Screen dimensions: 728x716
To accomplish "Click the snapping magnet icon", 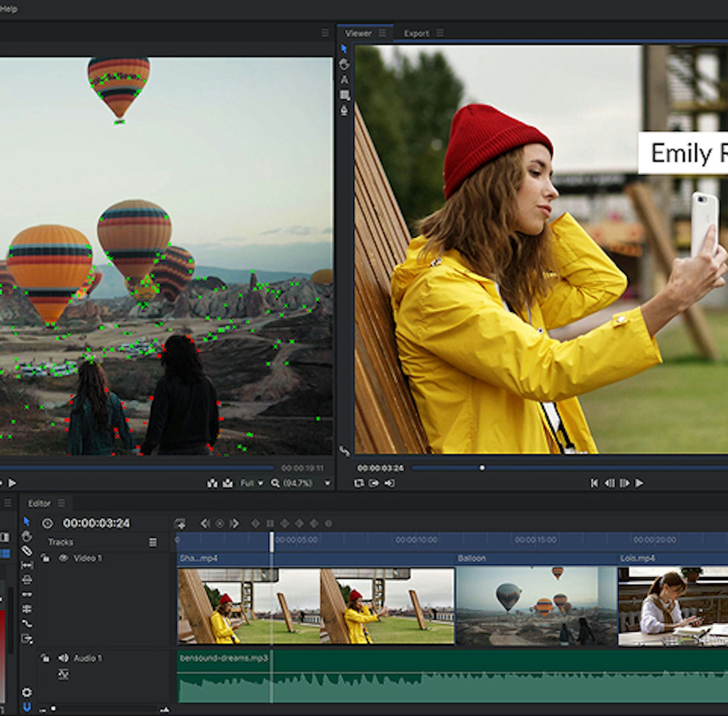I will [x=27, y=707].
